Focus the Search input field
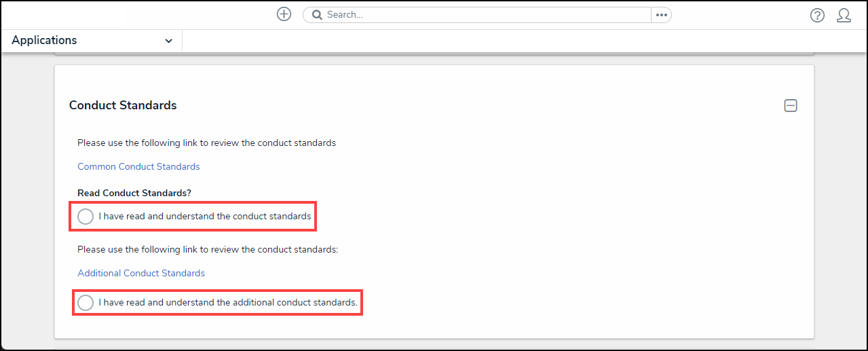 click(485, 15)
